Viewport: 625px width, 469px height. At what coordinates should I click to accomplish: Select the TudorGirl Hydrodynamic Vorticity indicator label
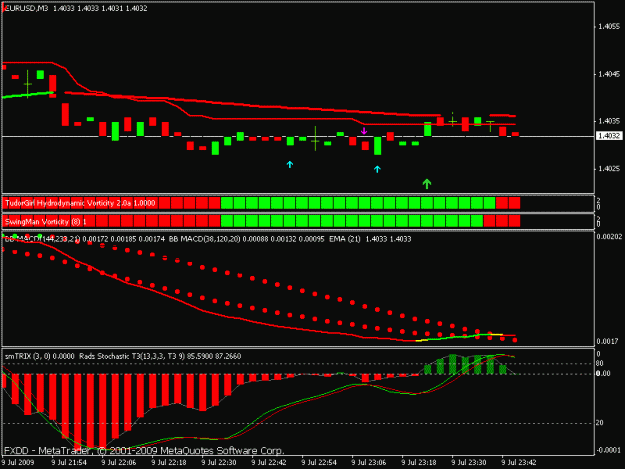coord(80,203)
